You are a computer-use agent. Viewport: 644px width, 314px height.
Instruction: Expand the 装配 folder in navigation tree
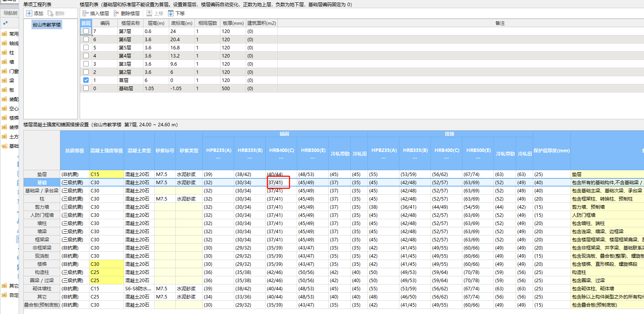point(4,99)
